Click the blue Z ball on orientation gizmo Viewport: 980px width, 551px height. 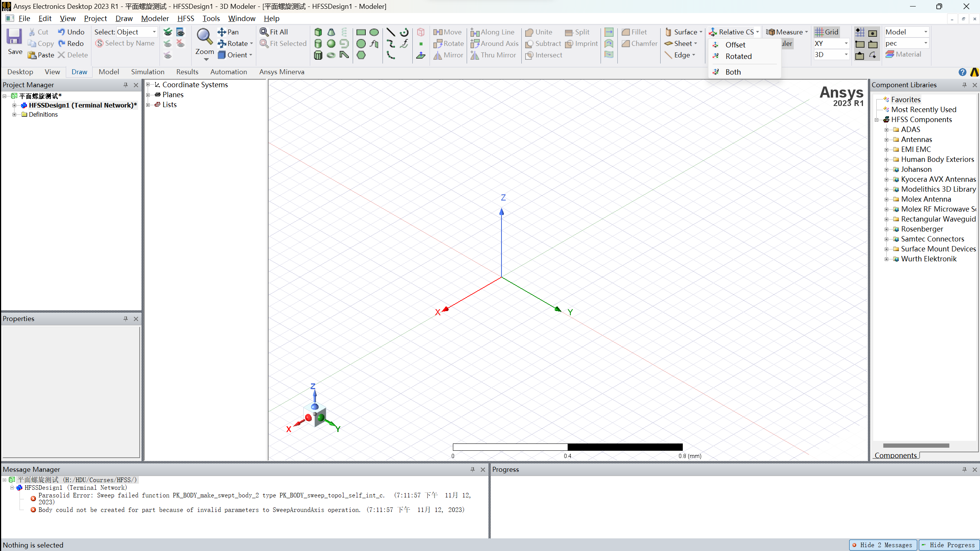315,406
